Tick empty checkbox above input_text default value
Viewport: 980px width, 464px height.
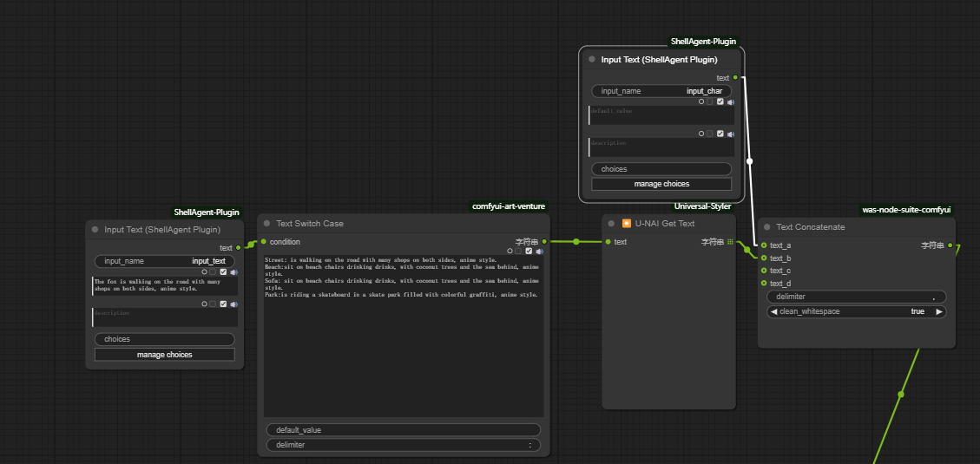click(214, 272)
